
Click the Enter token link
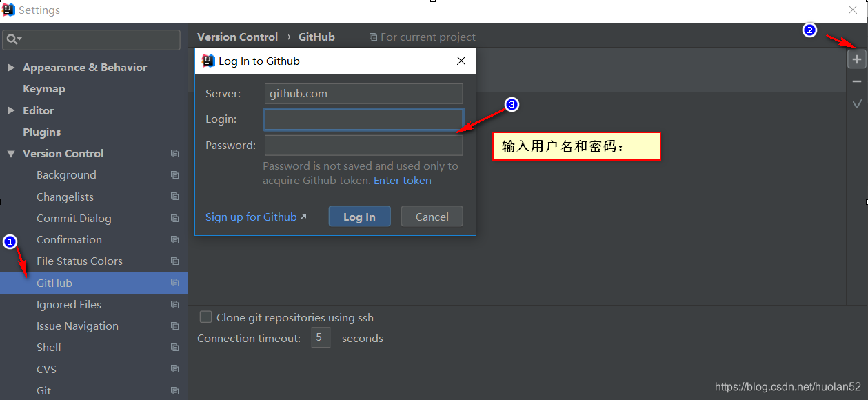click(403, 181)
